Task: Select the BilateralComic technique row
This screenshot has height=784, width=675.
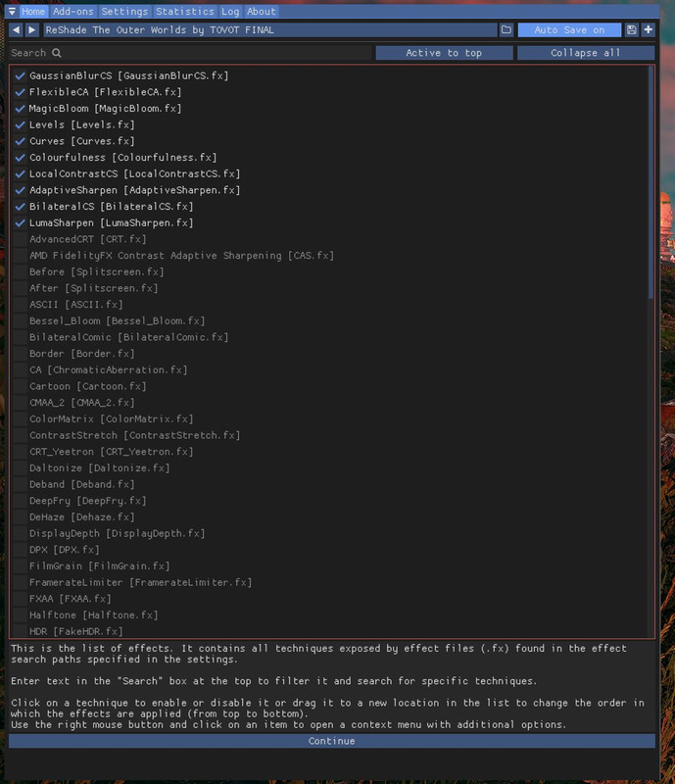Action: click(x=129, y=337)
